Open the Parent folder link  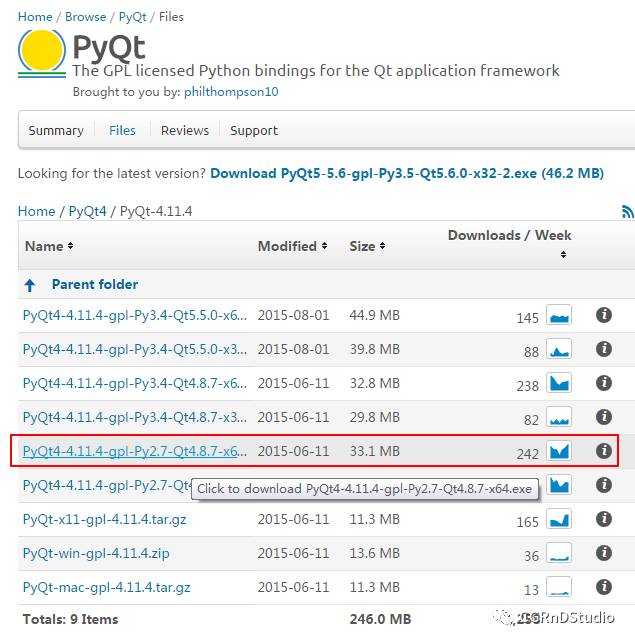tap(95, 284)
